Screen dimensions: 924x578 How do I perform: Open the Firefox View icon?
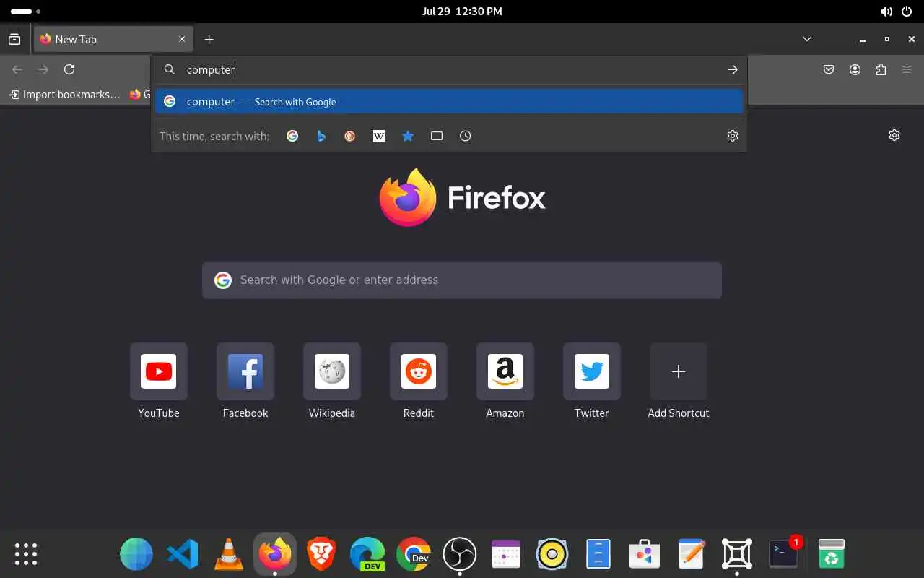click(x=14, y=40)
